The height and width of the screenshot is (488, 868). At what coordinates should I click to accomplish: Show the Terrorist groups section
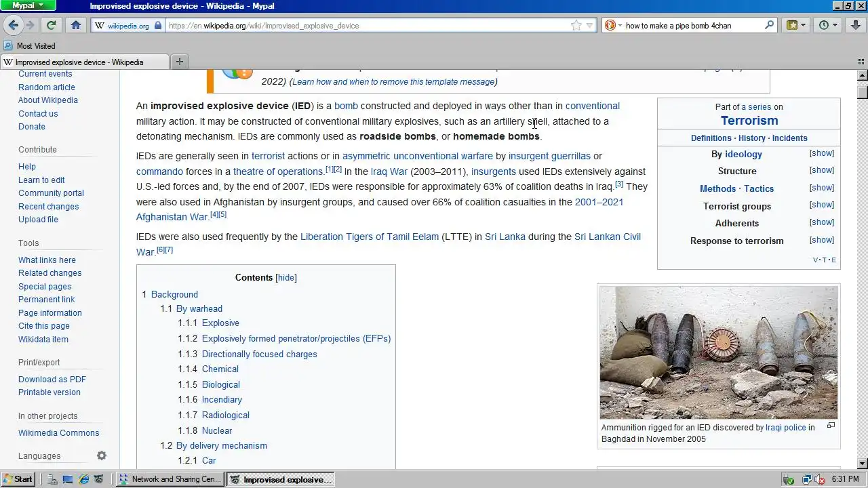pyautogui.click(x=822, y=205)
